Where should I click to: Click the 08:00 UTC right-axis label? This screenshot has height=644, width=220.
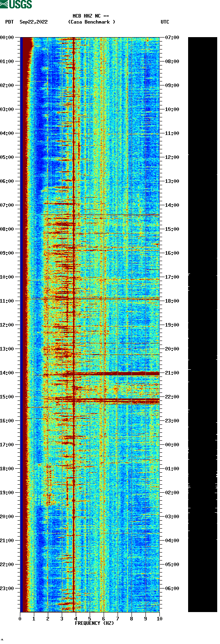click(172, 61)
